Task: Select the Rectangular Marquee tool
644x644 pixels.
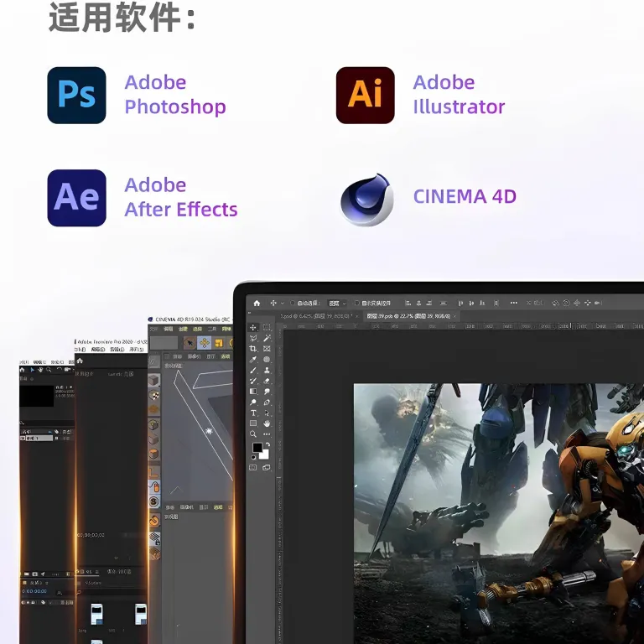Action: click(x=267, y=327)
